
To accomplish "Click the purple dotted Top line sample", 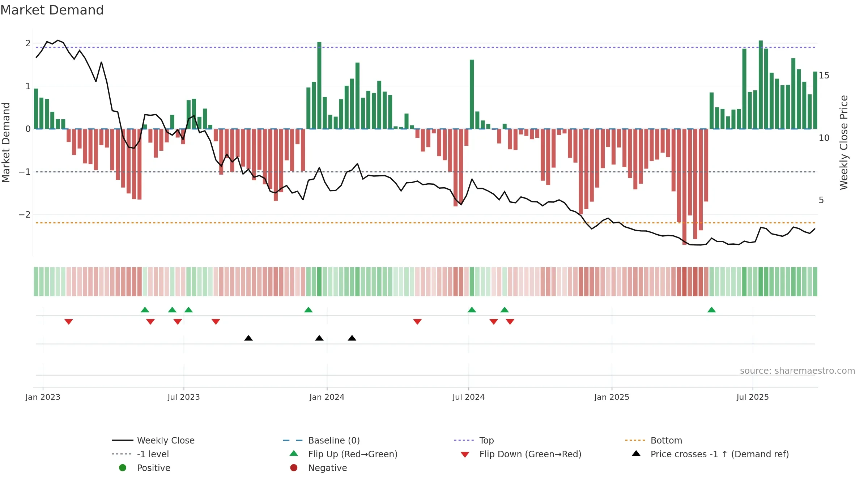I will click(465, 440).
